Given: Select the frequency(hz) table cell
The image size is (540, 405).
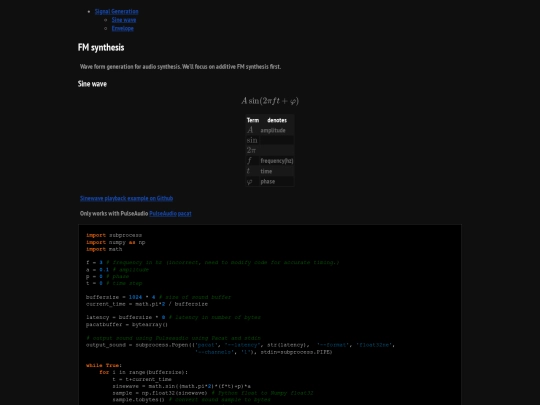Looking at the screenshot, I should click(x=277, y=161).
